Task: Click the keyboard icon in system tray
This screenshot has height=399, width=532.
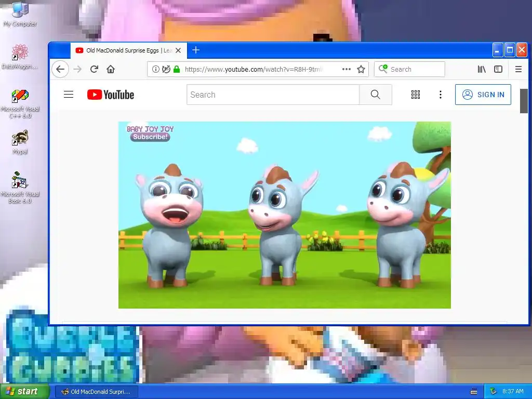Action: point(474,392)
